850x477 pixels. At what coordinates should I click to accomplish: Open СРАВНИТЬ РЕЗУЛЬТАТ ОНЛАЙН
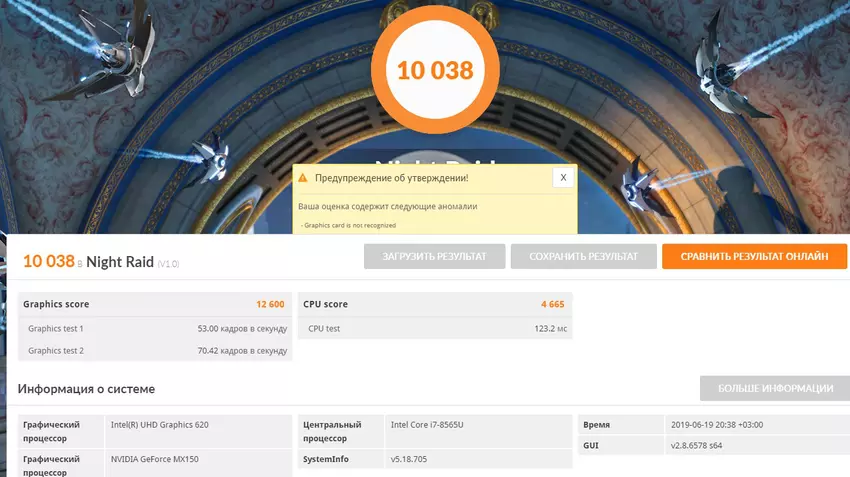click(x=754, y=257)
